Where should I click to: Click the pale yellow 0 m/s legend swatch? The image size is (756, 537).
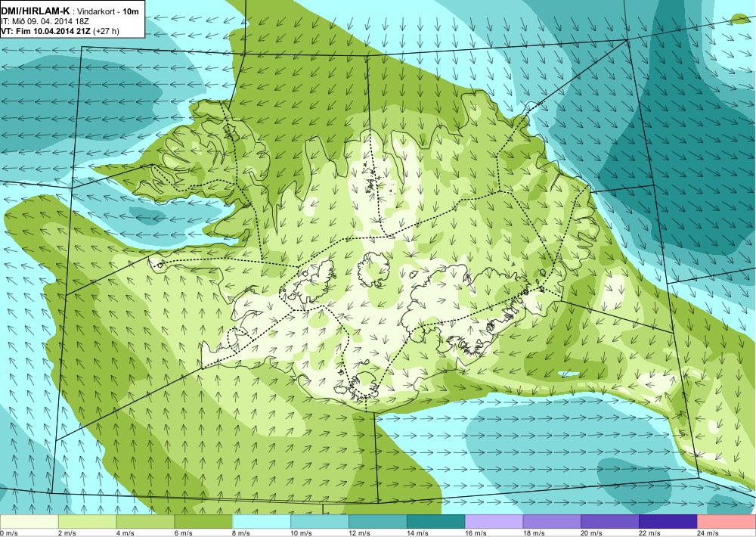point(29,522)
